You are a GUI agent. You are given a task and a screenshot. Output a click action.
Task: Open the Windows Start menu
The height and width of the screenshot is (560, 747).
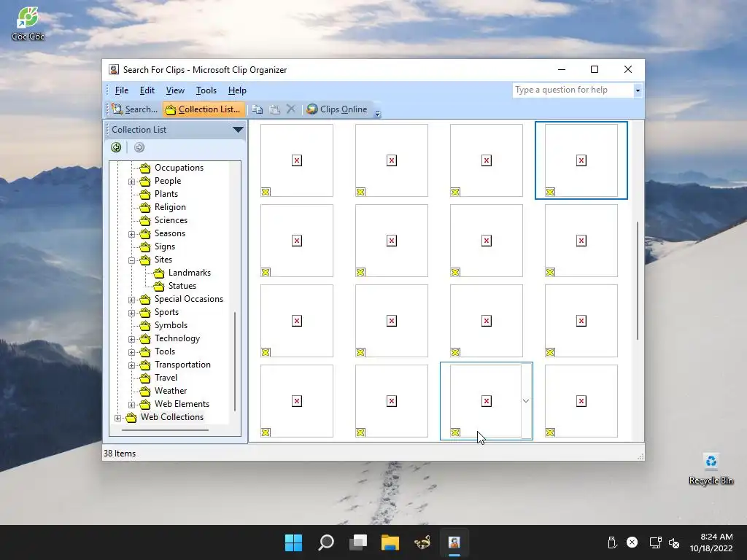[x=293, y=542]
